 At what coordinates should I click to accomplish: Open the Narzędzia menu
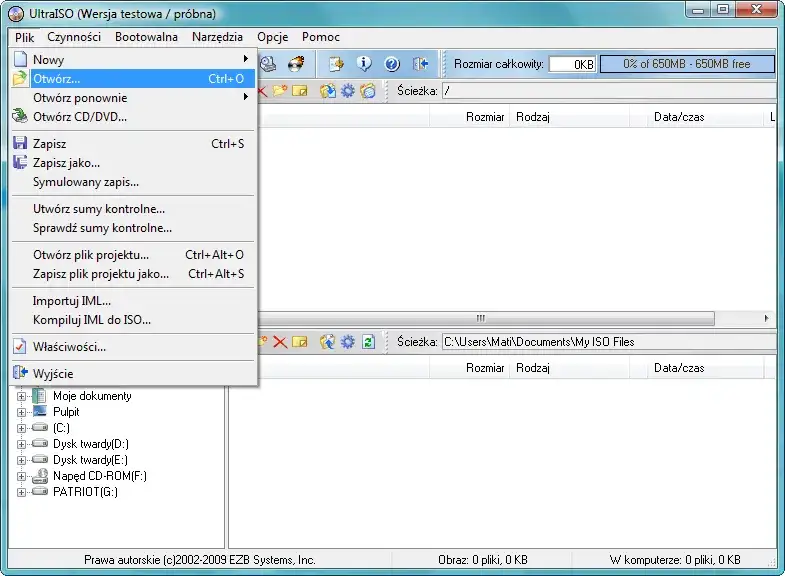click(x=217, y=37)
